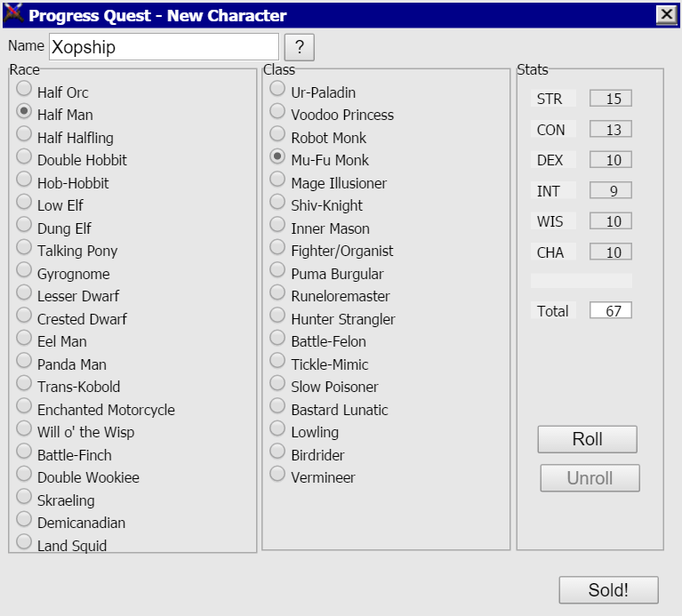Click the CON value 13
The height and width of the screenshot is (616, 682).
[611, 129]
